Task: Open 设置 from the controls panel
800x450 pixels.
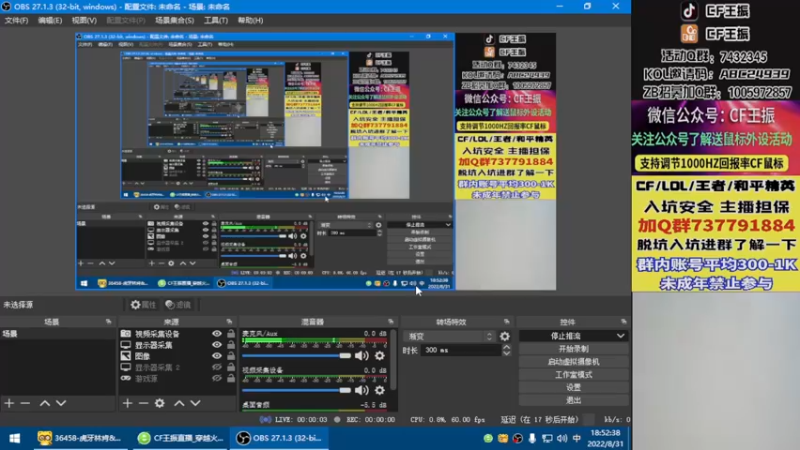Action: coord(573,387)
